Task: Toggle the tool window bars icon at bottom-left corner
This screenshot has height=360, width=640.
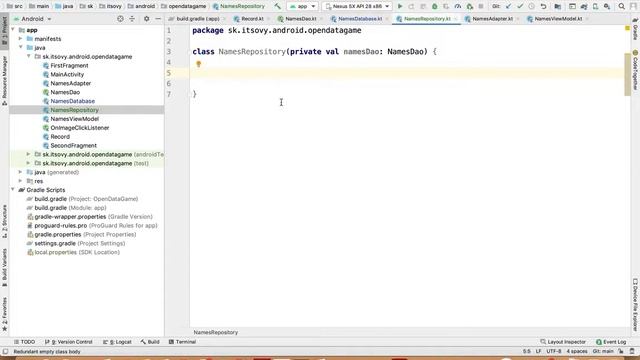Action: [x=5, y=351]
